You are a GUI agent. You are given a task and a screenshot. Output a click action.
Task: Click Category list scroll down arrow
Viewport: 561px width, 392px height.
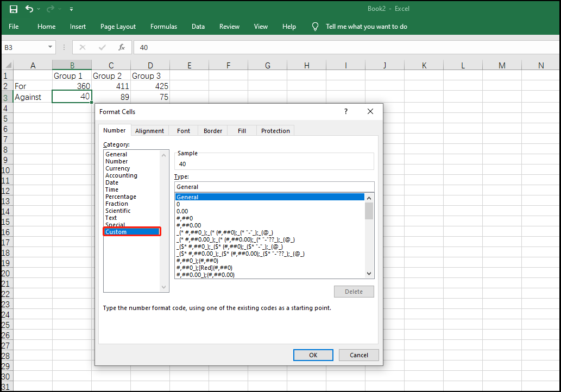164,287
